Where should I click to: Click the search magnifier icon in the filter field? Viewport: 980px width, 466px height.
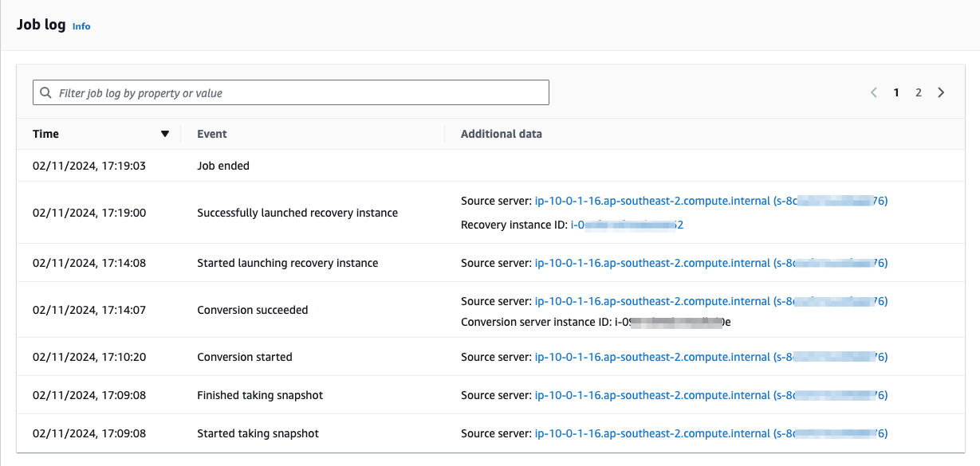click(45, 92)
